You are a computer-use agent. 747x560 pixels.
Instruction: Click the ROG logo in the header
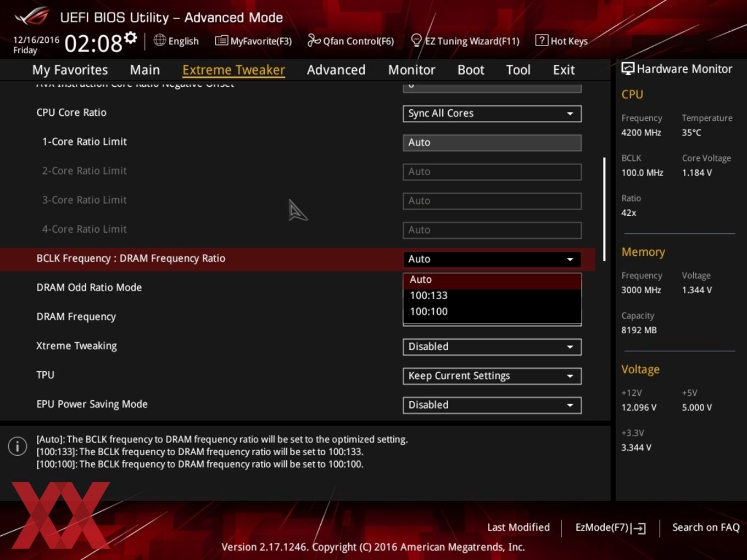point(32,16)
